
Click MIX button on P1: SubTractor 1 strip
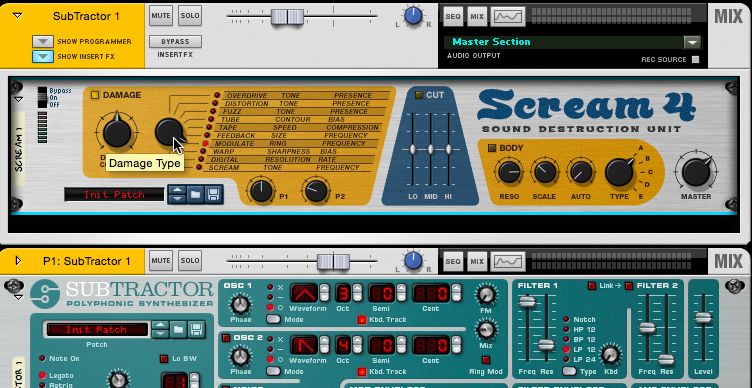pyautogui.click(x=477, y=261)
